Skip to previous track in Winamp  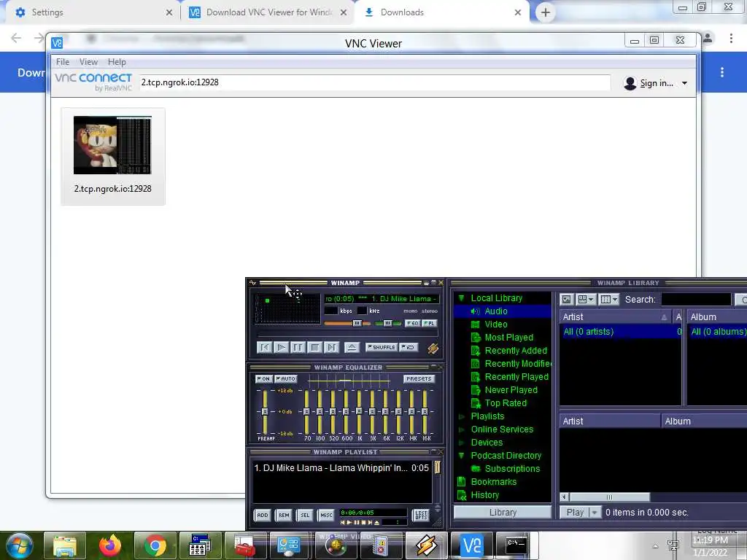tap(264, 348)
